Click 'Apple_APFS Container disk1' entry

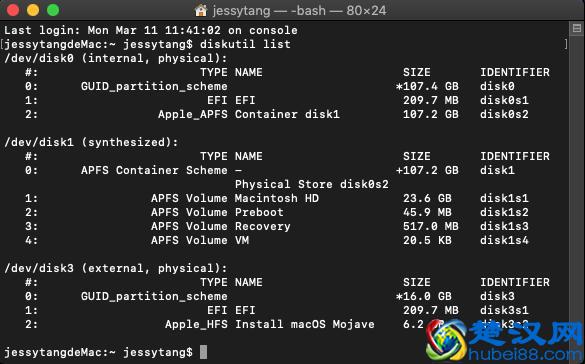point(249,114)
